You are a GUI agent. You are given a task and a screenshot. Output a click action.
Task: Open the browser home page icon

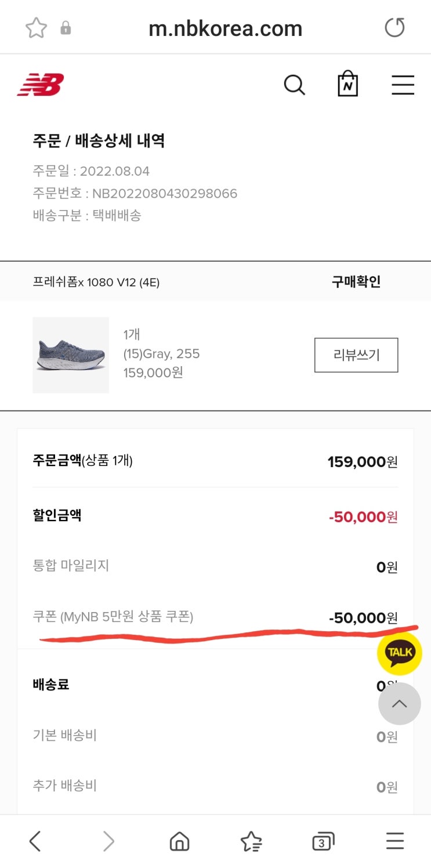179,841
